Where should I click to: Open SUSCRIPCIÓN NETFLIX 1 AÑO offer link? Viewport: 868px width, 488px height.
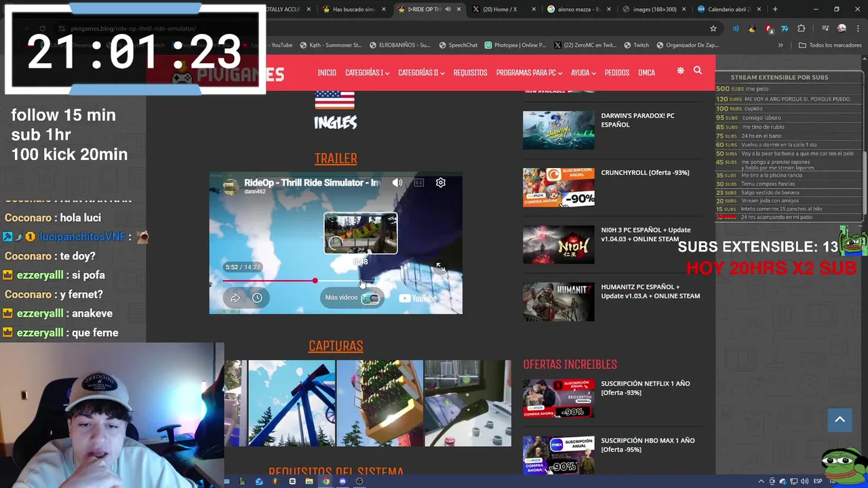coord(645,388)
